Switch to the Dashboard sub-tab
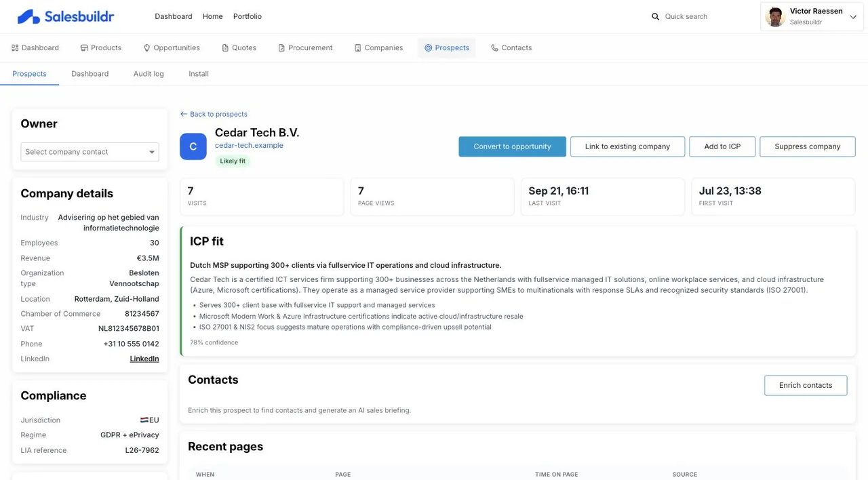Image resolution: width=868 pixels, height=480 pixels. [90, 74]
